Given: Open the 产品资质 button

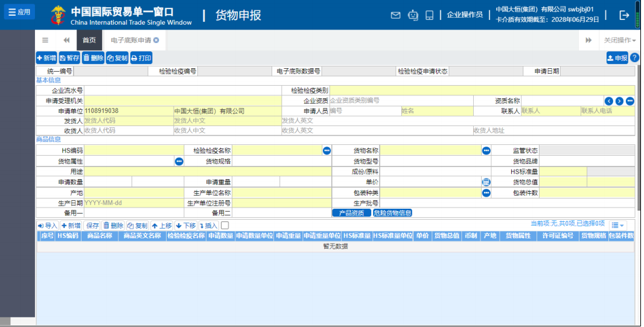Looking at the screenshot, I should click(351, 213).
